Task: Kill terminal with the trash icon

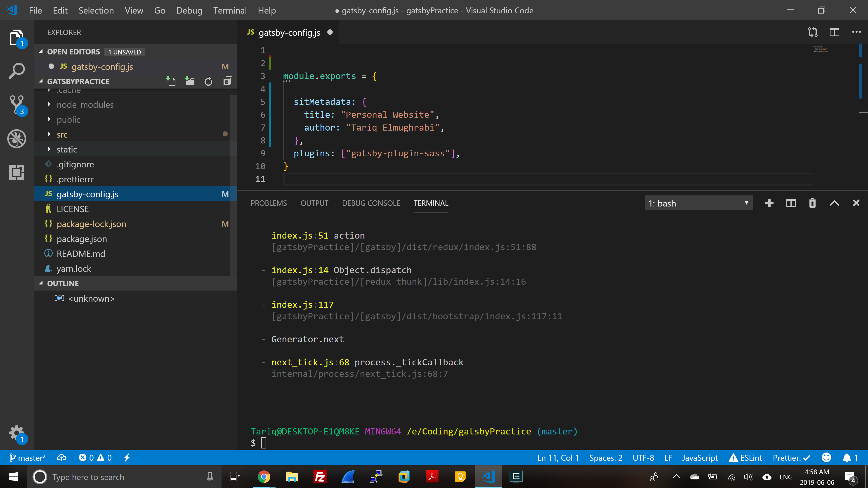Action: coord(812,203)
